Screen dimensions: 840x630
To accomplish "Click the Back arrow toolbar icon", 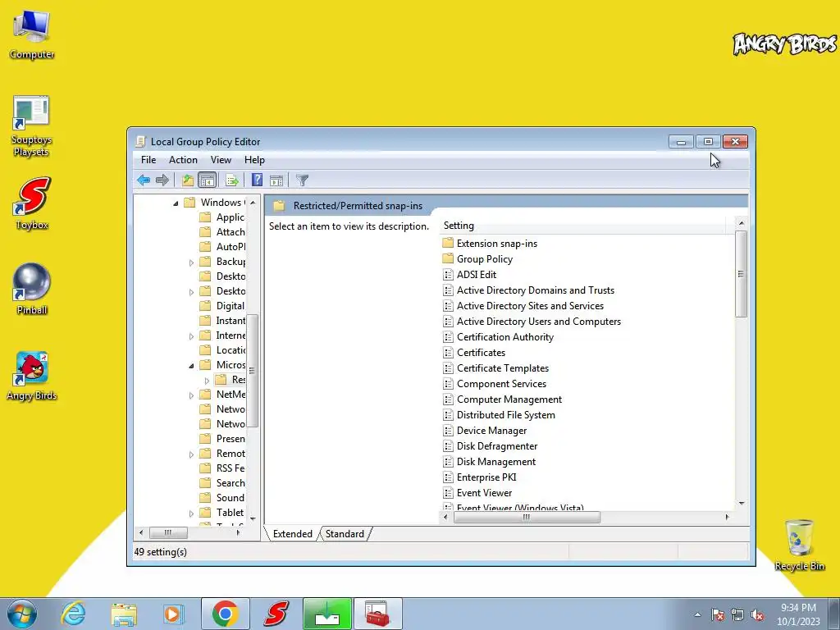I will [143, 180].
